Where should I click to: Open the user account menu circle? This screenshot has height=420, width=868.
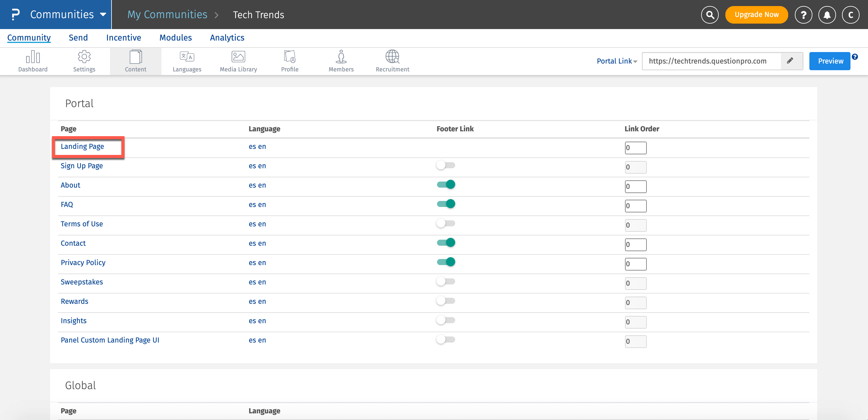pos(850,15)
